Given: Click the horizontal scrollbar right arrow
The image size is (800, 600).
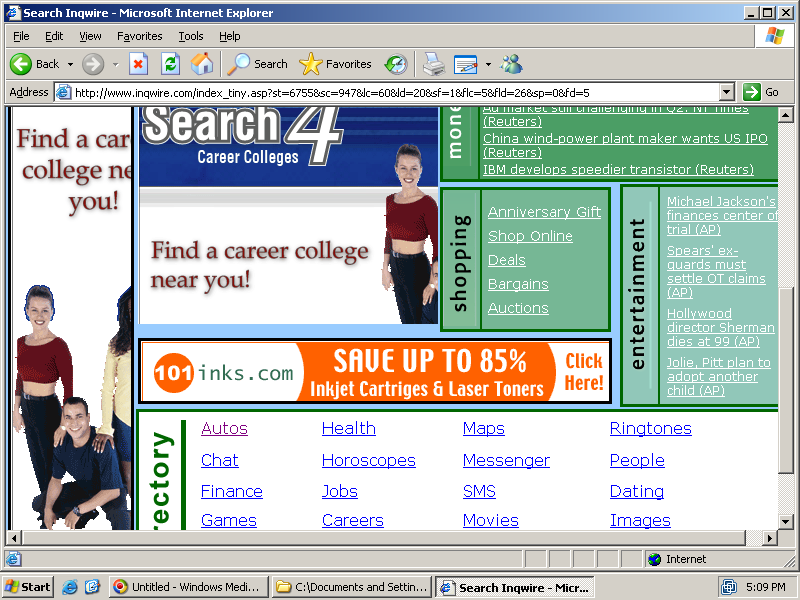Looking at the screenshot, I should (770, 538).
